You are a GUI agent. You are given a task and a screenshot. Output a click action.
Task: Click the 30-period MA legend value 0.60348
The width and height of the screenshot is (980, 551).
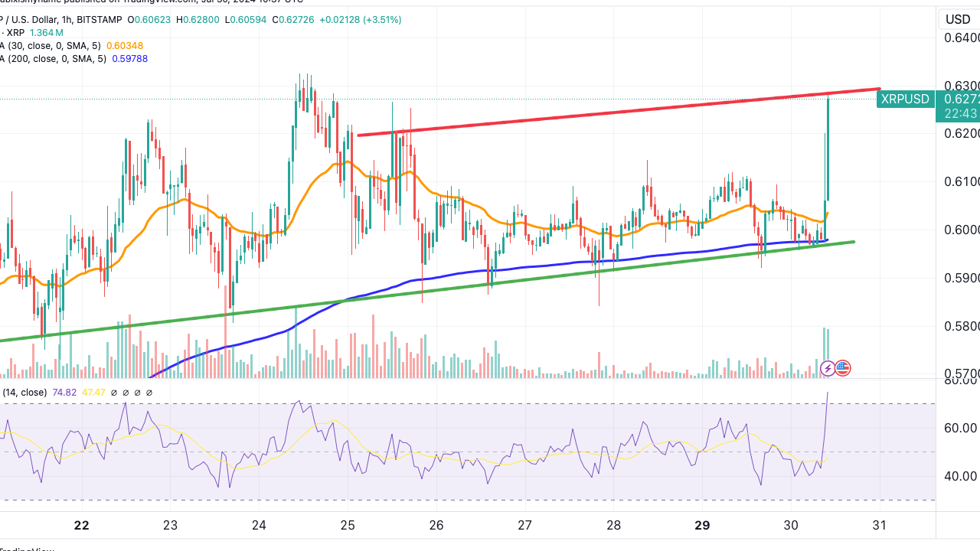coord(126,46)
